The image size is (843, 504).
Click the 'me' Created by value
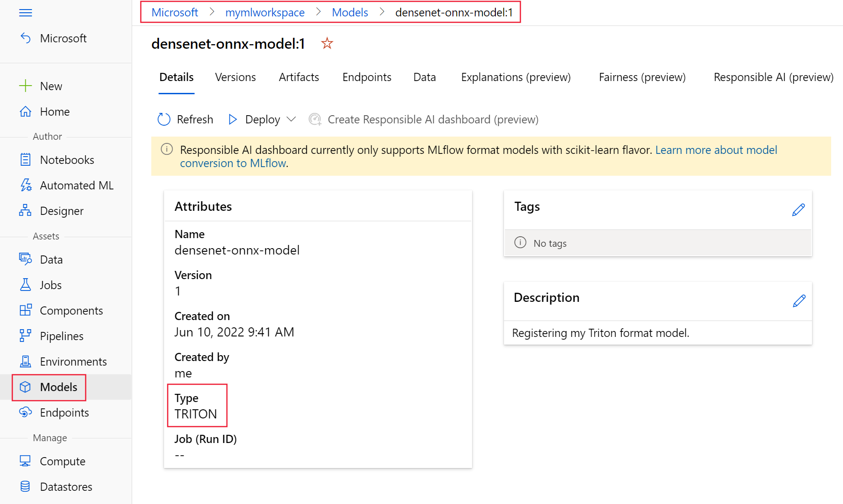pyautogui.click(x=183, y=373)
